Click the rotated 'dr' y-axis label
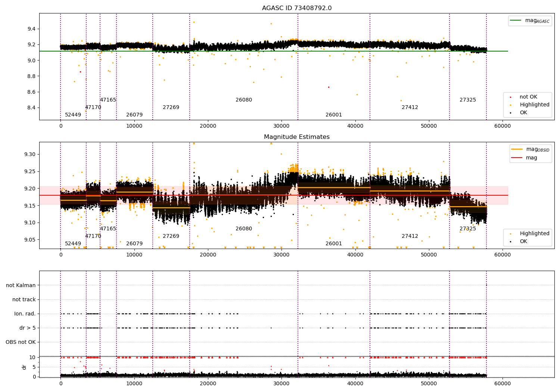This screenshot has width=560, height=392. click(24, 367)
